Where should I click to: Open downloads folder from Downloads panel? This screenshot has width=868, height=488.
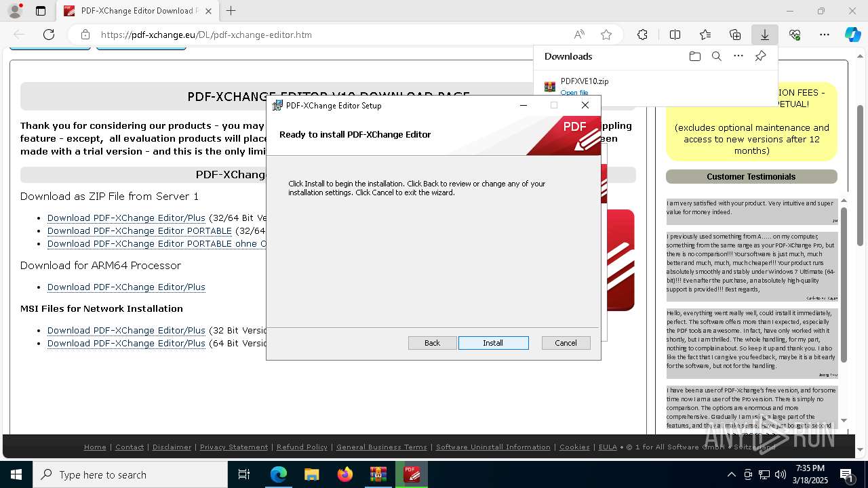[x=694, y=56]
